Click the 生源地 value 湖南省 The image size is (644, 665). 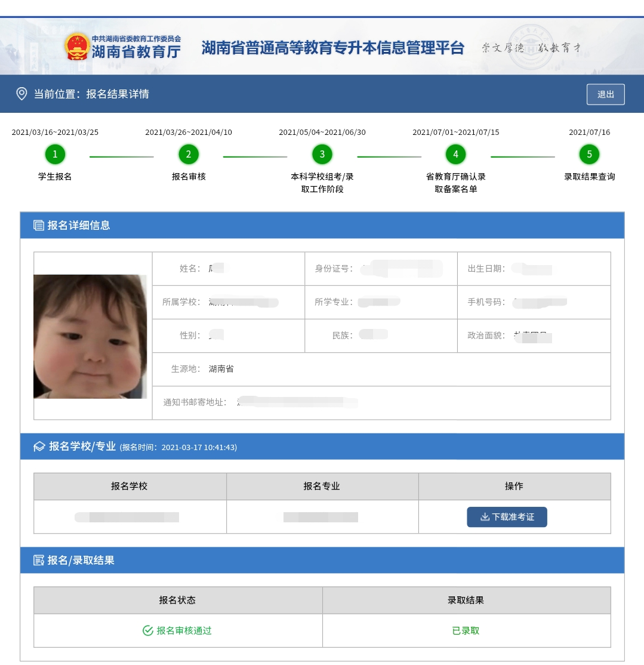221,369
